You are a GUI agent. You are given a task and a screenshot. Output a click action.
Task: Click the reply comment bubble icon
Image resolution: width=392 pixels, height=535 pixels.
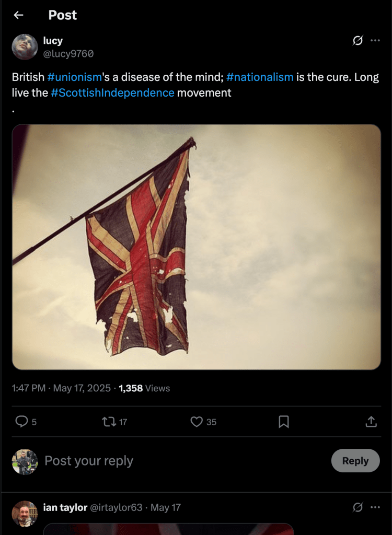pos(21,421)
